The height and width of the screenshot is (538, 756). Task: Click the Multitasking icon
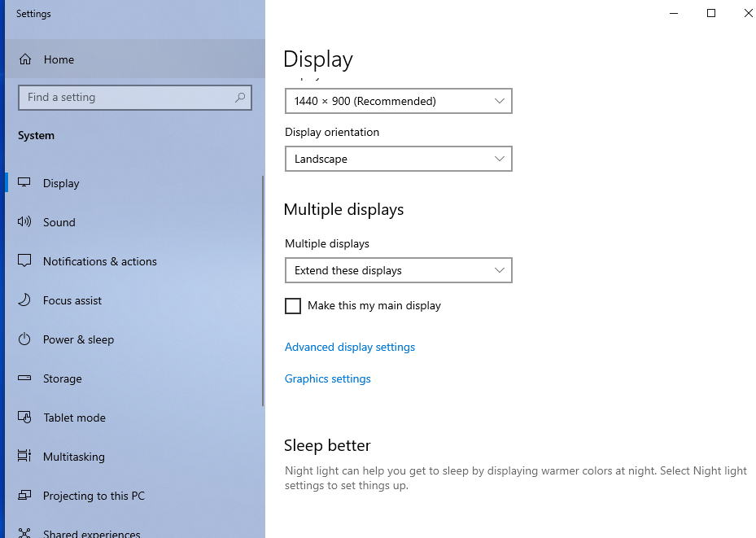pyautogui.click(x=25, y=457)
